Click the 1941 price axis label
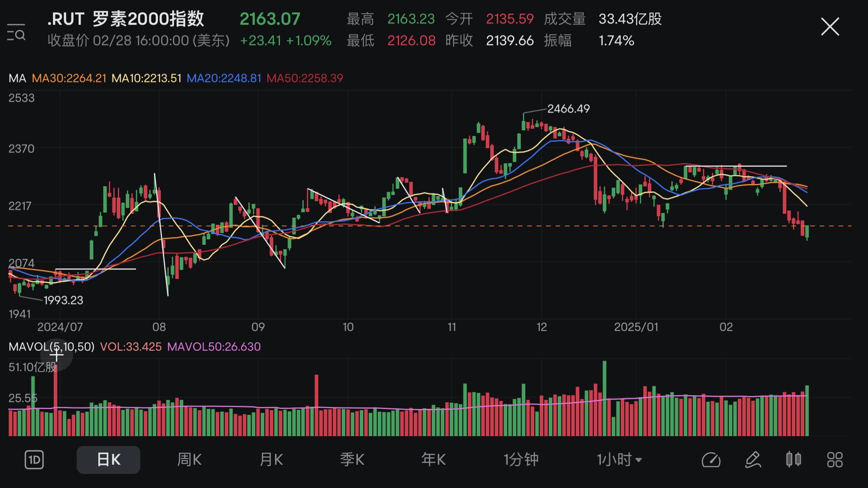This screenshot has width=868, height=488. tap(20, 314)
